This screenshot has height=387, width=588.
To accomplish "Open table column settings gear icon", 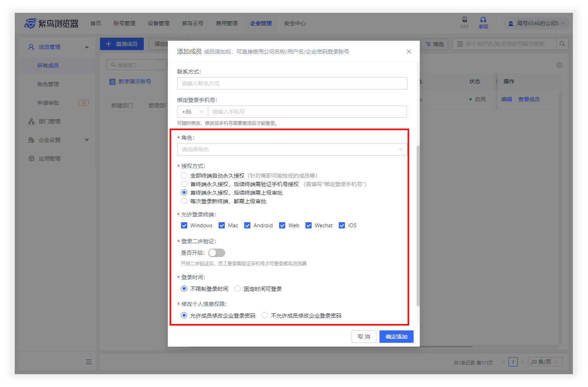I will click(559, 65).
